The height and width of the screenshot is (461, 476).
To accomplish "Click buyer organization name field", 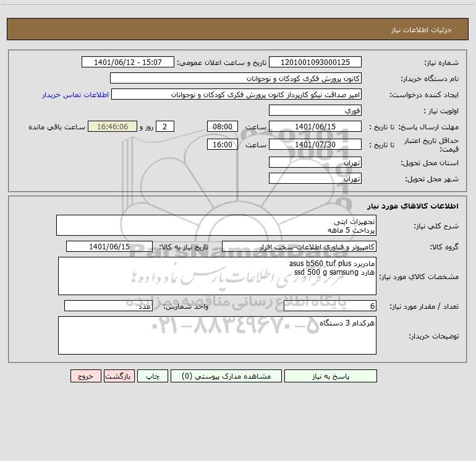I will tap(236, 78).
